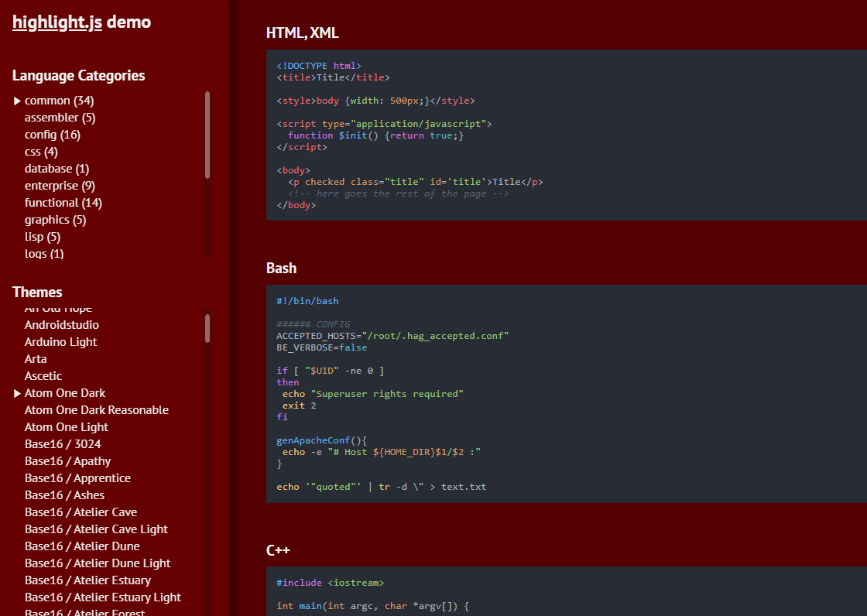
Task: Apply Base16 / Atelier Cave Light theme
Action: [x=96, y=530]
